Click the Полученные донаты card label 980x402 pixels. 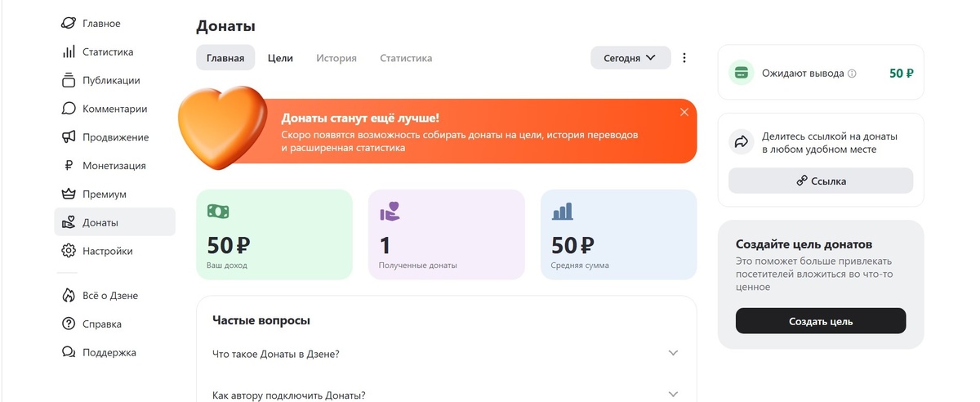click(x=418, y=266)
